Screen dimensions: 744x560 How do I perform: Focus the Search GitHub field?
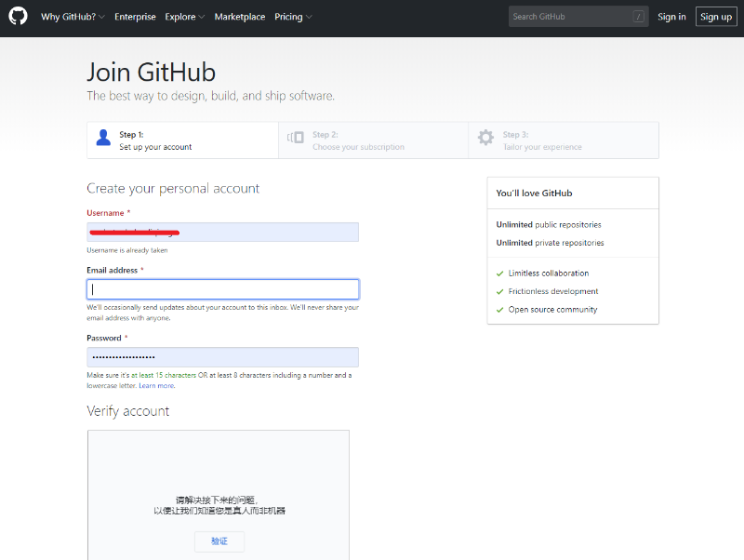(578, 17)
